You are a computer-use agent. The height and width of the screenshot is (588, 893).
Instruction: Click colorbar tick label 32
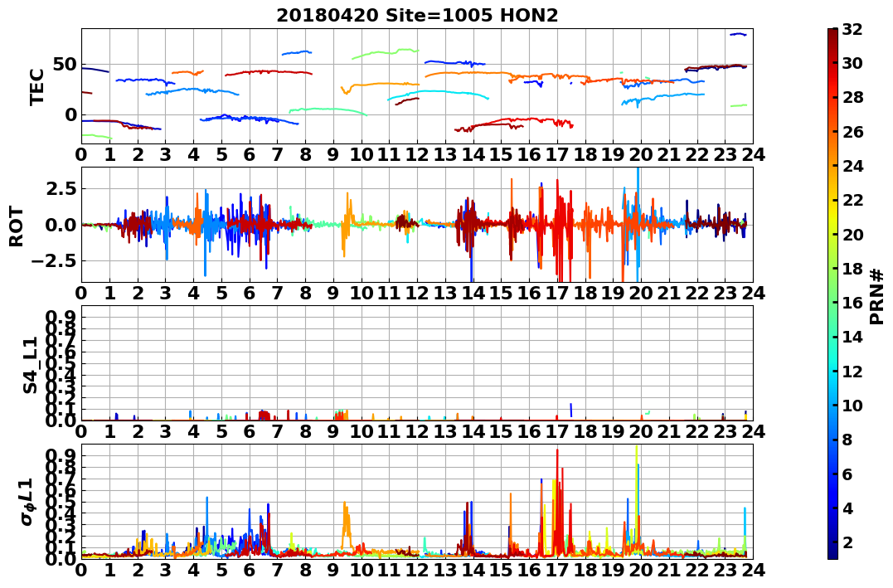852,29
